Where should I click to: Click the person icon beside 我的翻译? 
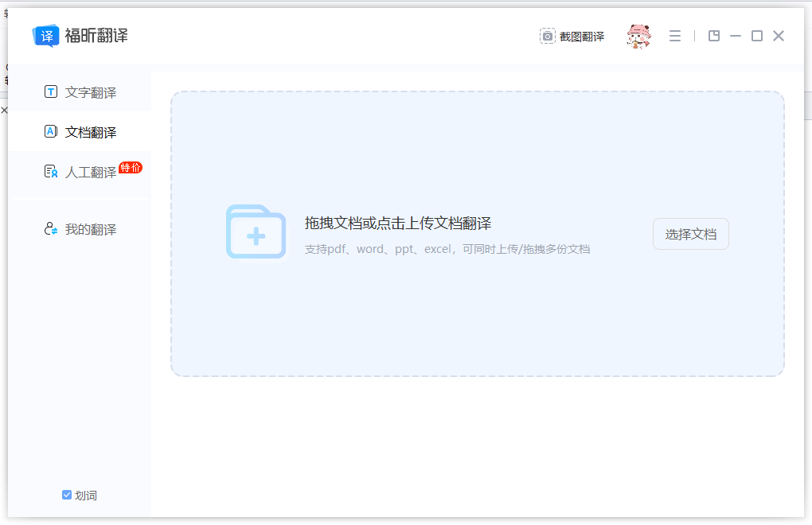click(51, 229)
